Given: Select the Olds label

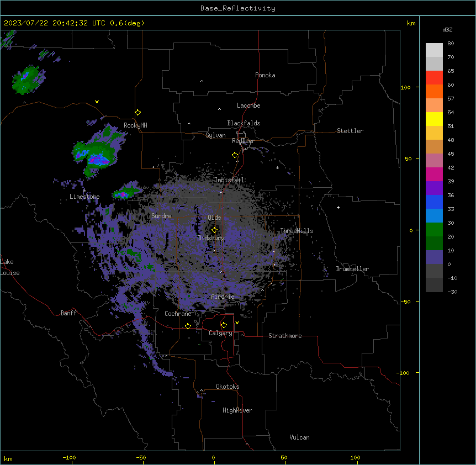Looking at the screenshot, I should pos(214,218).
